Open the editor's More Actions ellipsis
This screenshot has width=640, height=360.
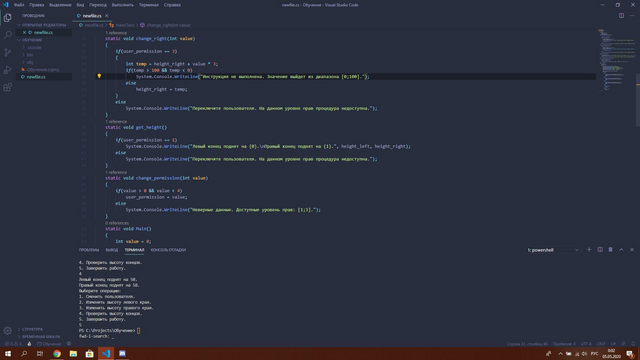point(632,16)
